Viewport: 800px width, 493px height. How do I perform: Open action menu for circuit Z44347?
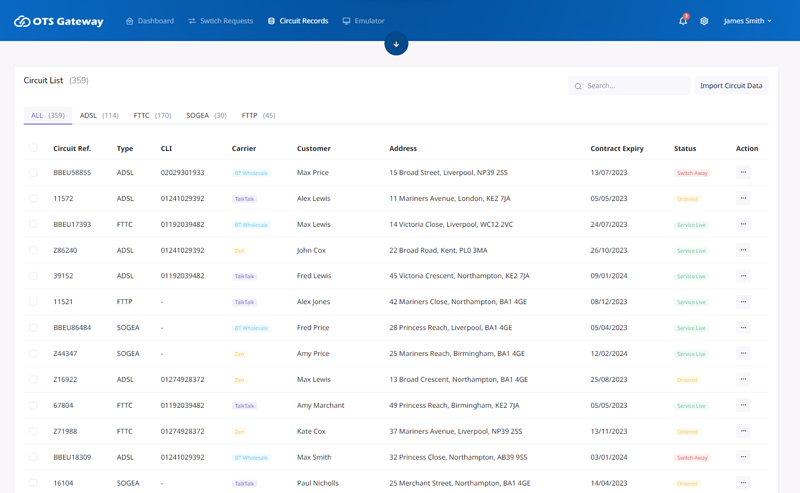coord(743,353)
